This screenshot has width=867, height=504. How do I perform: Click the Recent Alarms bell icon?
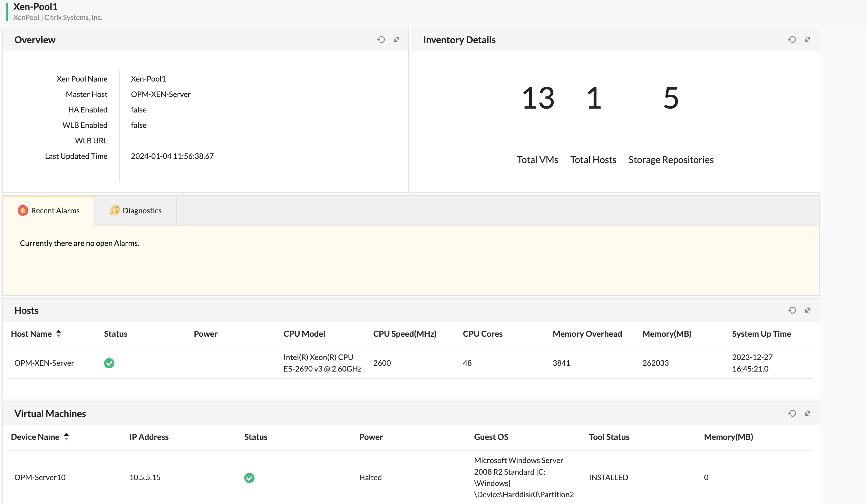(x=23, y=210)
